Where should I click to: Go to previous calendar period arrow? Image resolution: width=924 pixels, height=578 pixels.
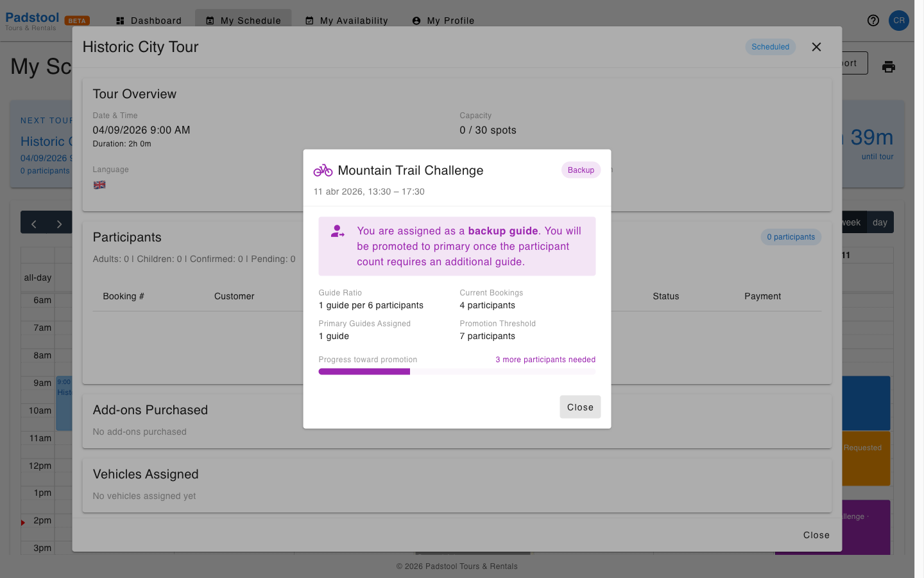click(x=33, y=224)
